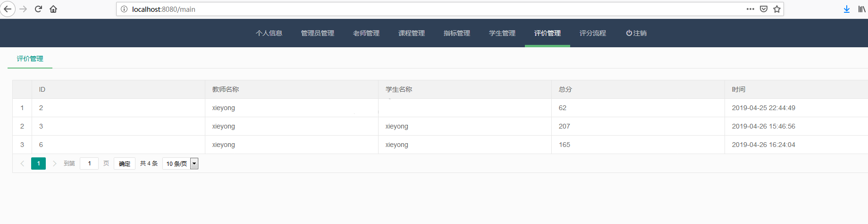Image resolution: width=868 pixels, height=224 pixels.
Task: Click ID cell with value 6
Action: [x=118, y=145]
